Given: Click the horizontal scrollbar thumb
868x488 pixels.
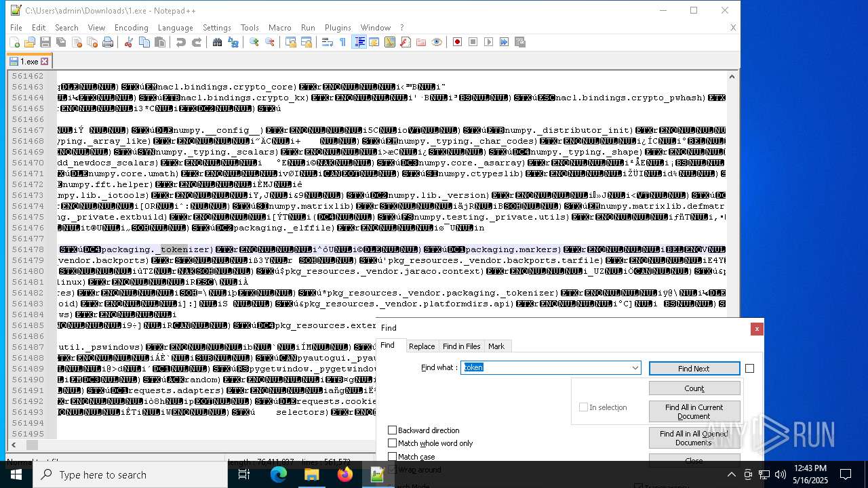Looking at the screenshot, I should 32,445.
